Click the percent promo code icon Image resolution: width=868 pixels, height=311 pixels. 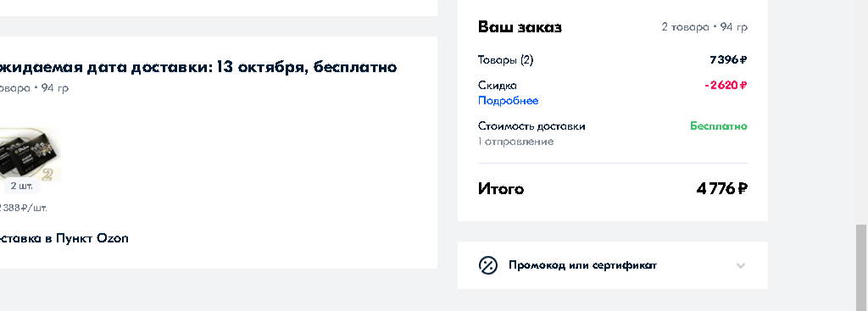coord(487,265)
